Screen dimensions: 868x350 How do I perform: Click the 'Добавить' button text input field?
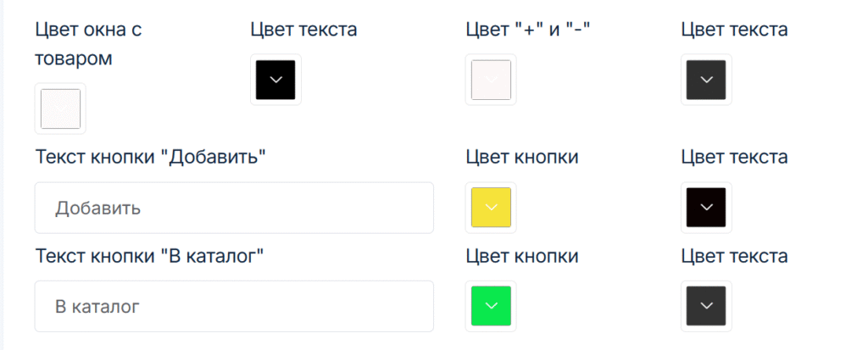pyautogui.click(x=234, y=208)
